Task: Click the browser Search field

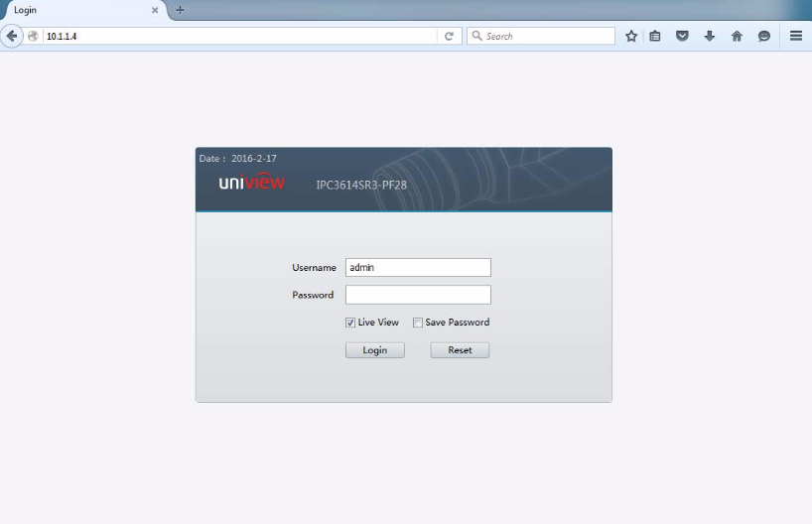Action: 541,37
